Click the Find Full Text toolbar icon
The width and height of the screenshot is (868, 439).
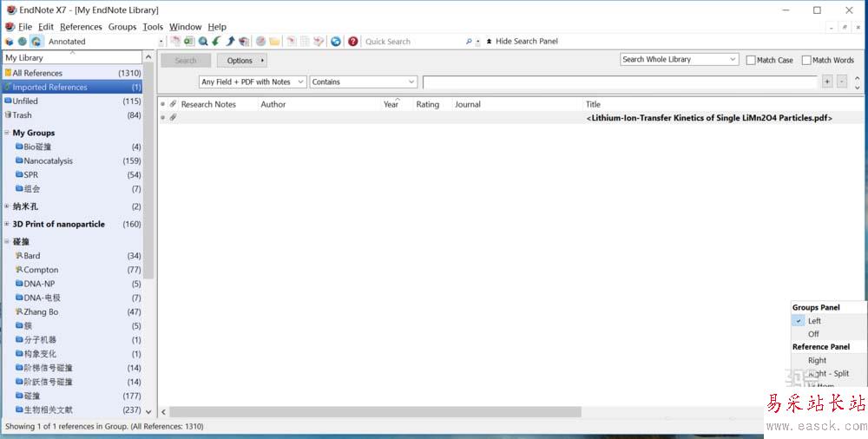click(244, 42)
